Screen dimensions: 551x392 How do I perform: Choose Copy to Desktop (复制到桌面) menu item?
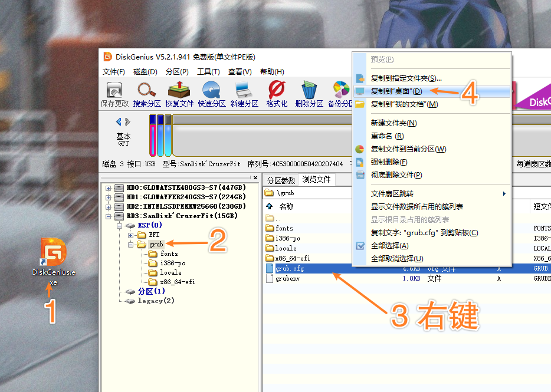click(x=431, y=91)
